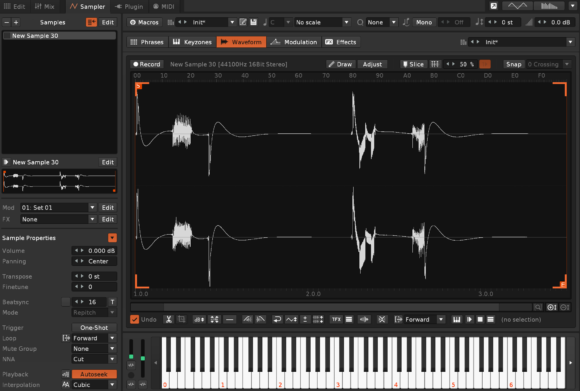Image resolution: width=580 pixels, height=391 pixels.
Task: Click the zoom-in vertical magnifier icon
Action: coord(552,307)
